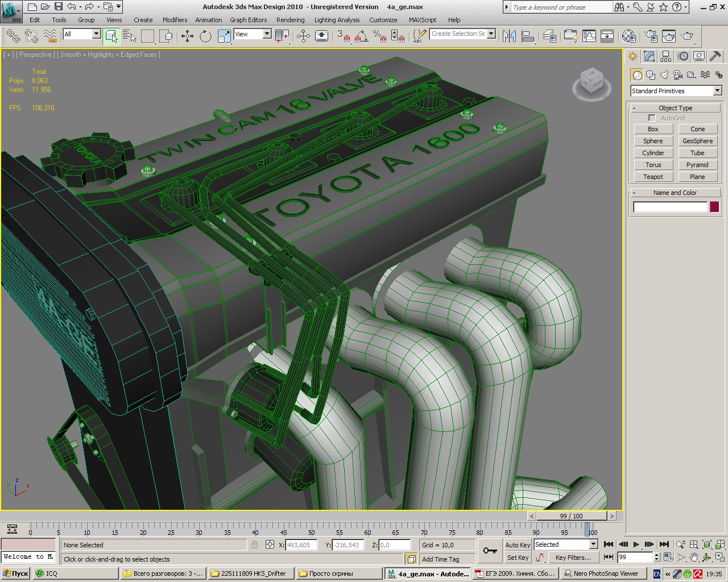Click the Align tool icon
Screen dimensions: 728x582
[x=528, y=36]
